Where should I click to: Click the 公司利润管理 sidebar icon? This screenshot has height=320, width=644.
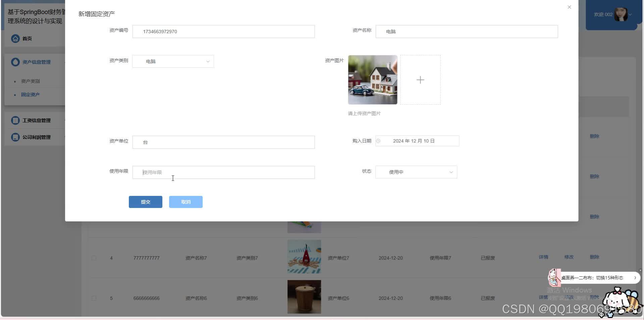15,137
